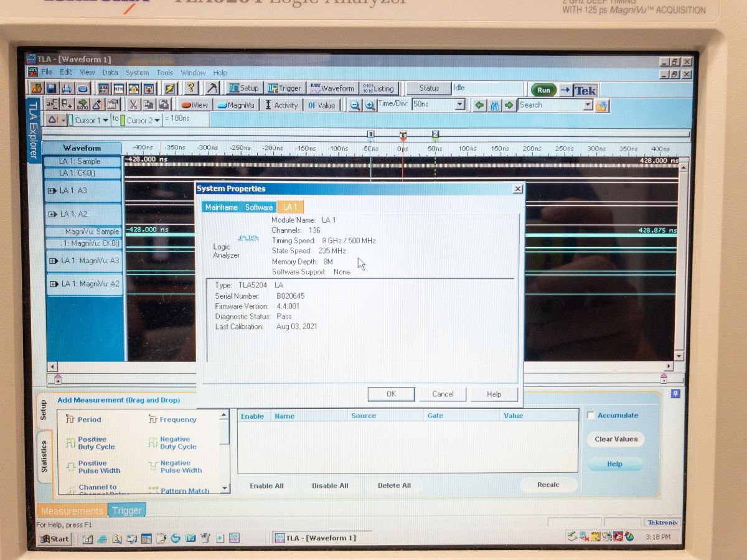Switch to the Trigger bottom tab
The width and height of the screenshot is (747, 560).
(x=127, y=510)
